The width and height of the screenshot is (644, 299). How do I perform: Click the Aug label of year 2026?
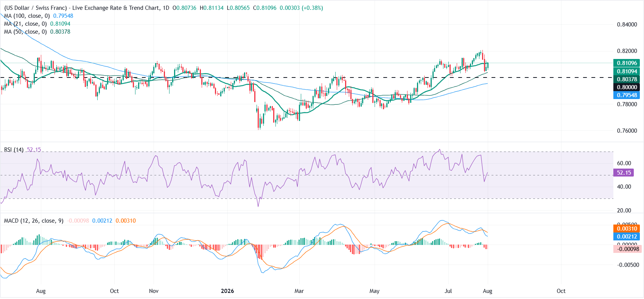[x=487, y=291]
